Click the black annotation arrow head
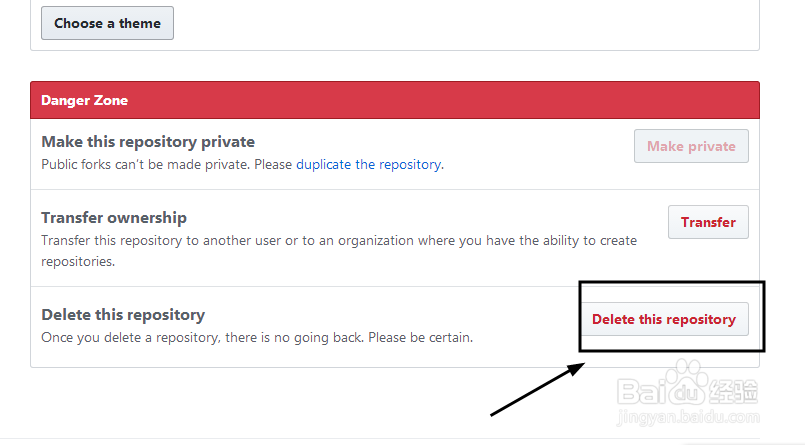Image resolution: width=805 pixels, height=445 pixels. tap(576, 369)
